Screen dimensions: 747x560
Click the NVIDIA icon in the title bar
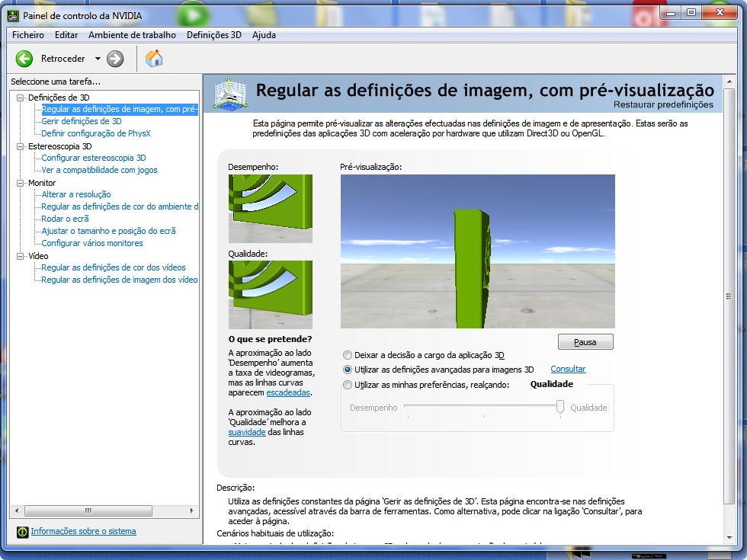tap(13, 16)
